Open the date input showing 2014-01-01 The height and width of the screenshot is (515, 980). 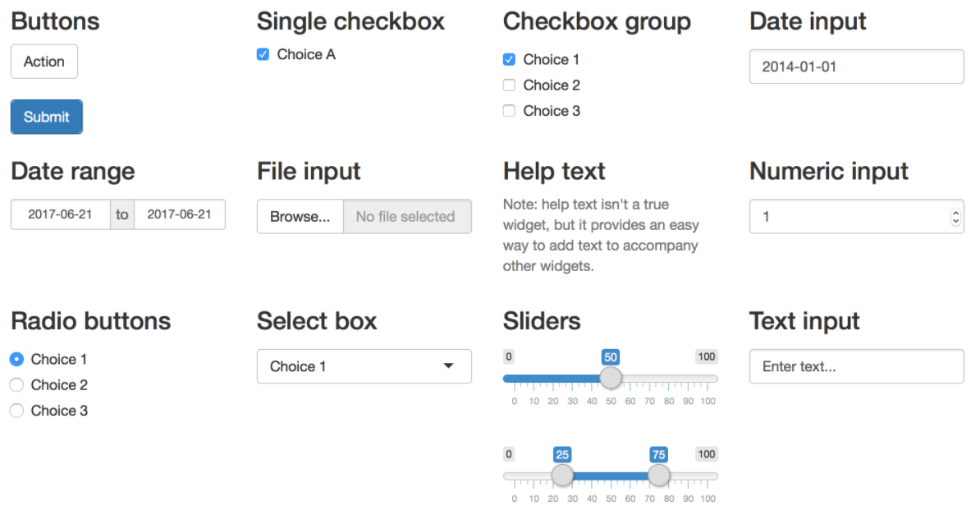(x=856, y=67)
